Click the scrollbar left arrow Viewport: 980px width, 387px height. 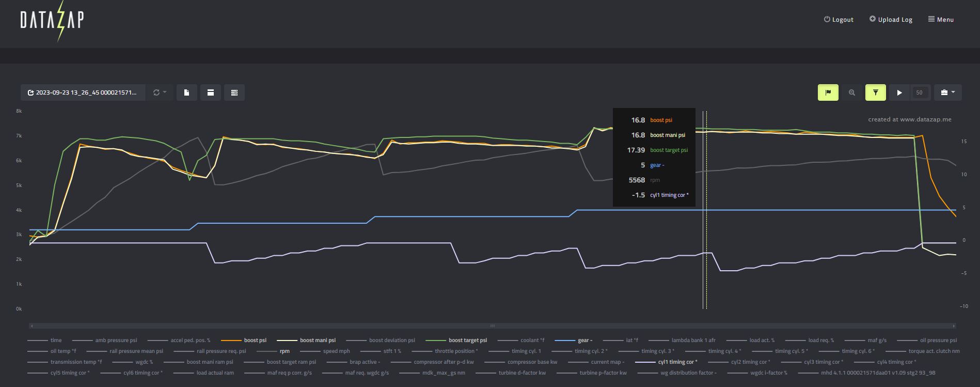[x=31, y=326]
